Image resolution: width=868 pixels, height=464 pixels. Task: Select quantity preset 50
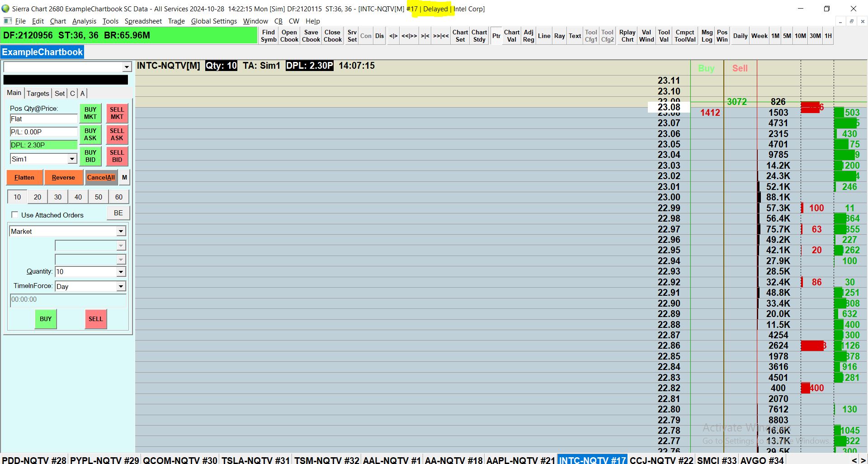99,197
